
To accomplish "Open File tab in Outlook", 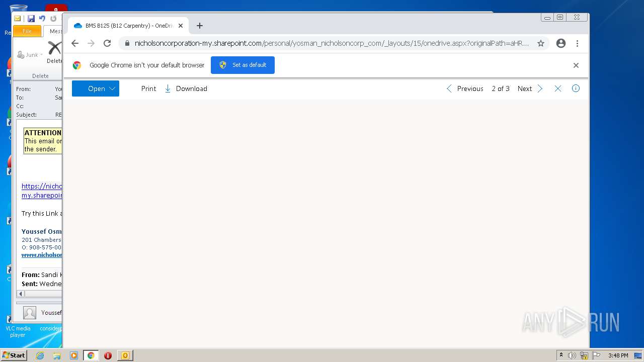I will (x=27, y=31).
